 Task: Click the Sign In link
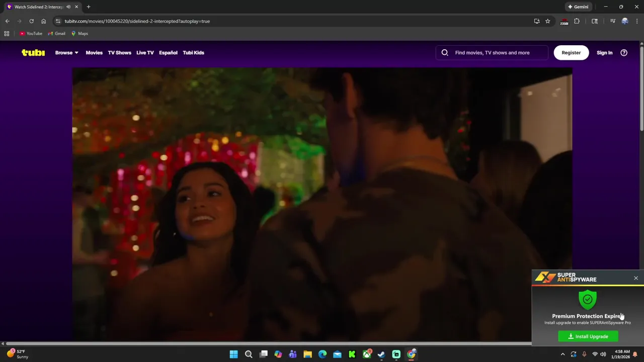tap(604, 52)
